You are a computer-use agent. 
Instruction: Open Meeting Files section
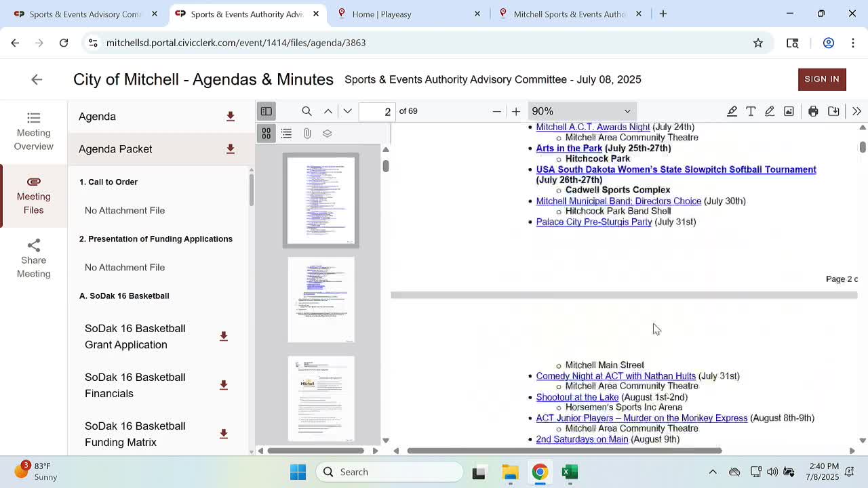point(33,196)
